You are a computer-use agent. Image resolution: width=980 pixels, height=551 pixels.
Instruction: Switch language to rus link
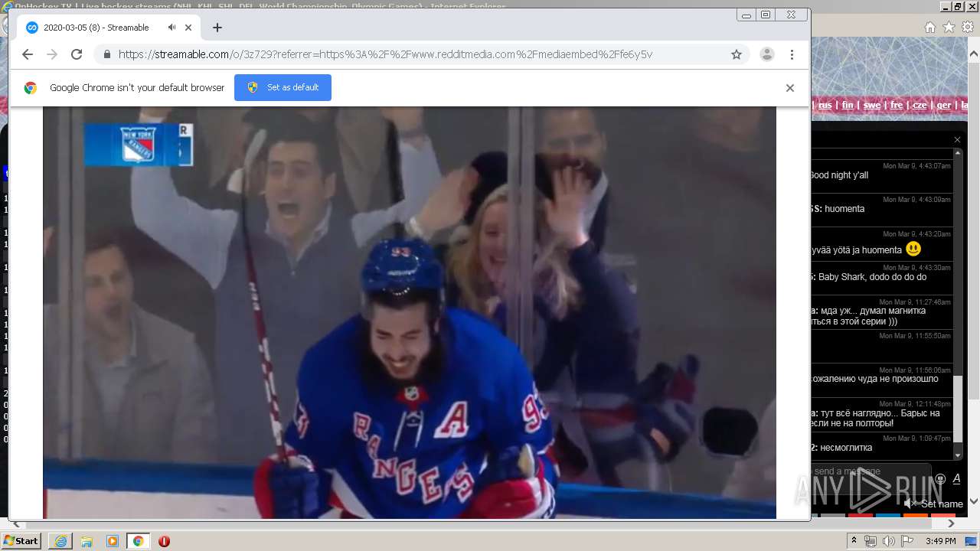tap(825, 106)
